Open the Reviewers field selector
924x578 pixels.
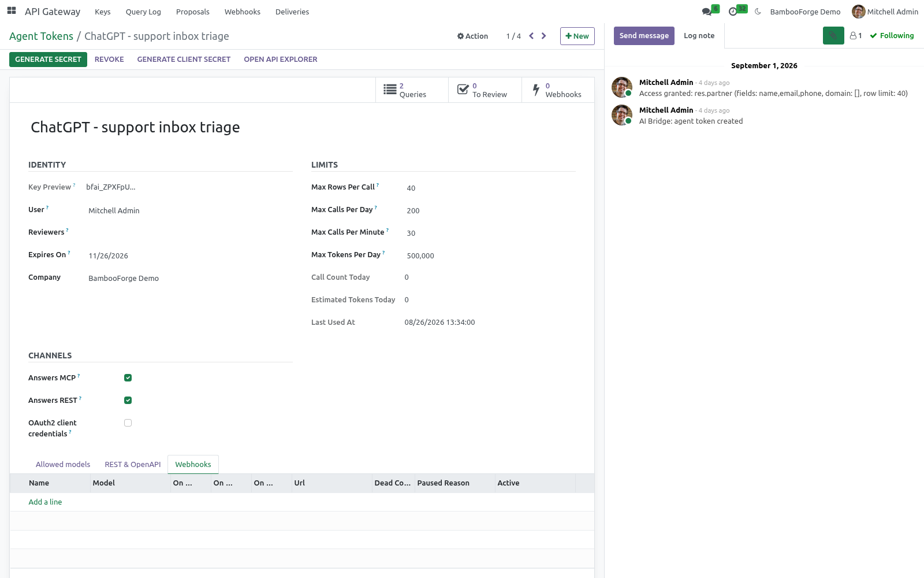point(189,233)
